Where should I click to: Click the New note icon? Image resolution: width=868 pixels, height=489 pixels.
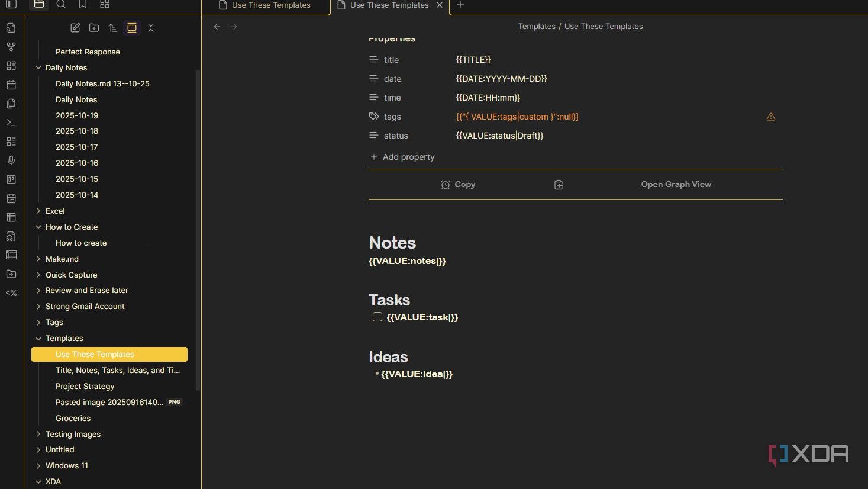tap(75, 28)
